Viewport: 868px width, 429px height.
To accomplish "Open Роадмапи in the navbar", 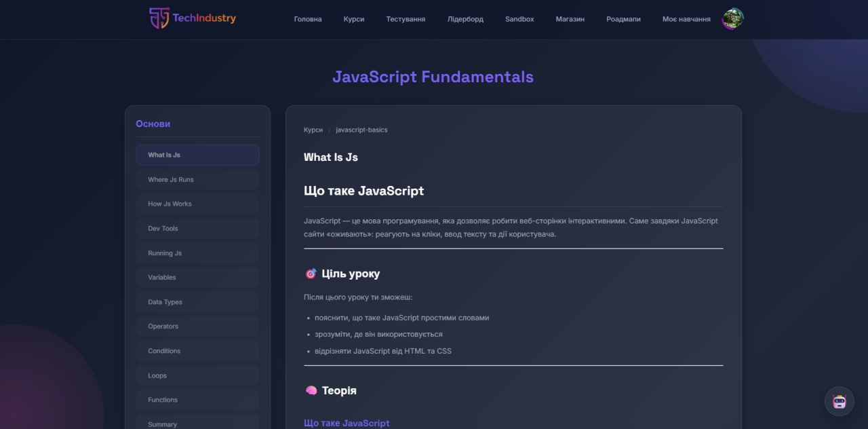I will pyautogui.click(x=623, y=19).
